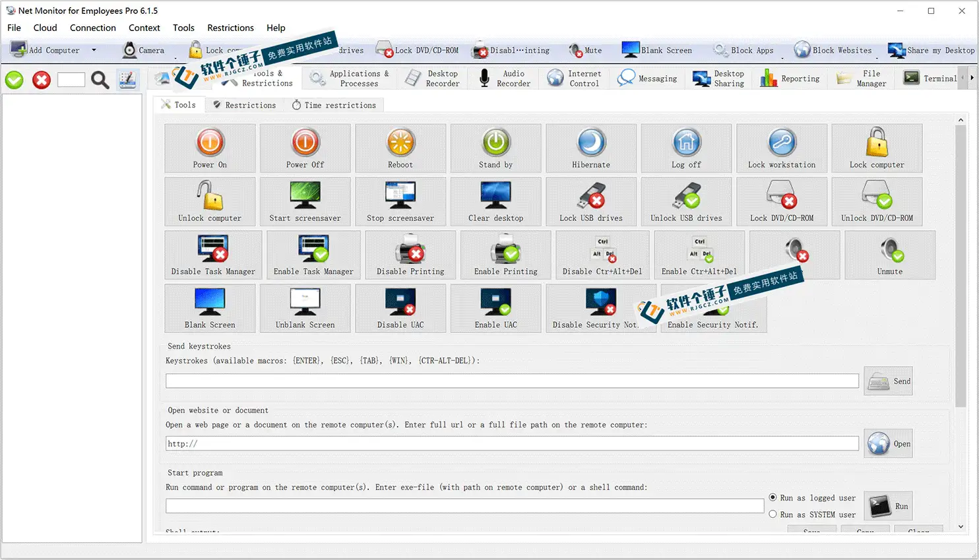Click the Run program button
Viewport: 979px width, 560px height.
888,507
